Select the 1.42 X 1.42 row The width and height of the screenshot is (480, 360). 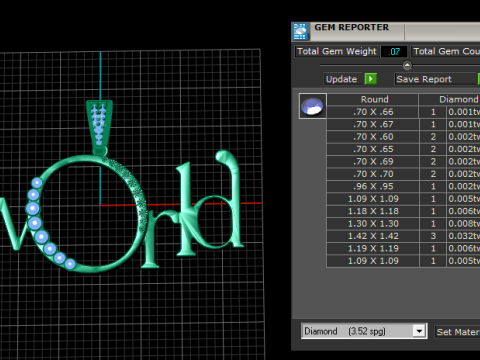click(x=403, y=236)
